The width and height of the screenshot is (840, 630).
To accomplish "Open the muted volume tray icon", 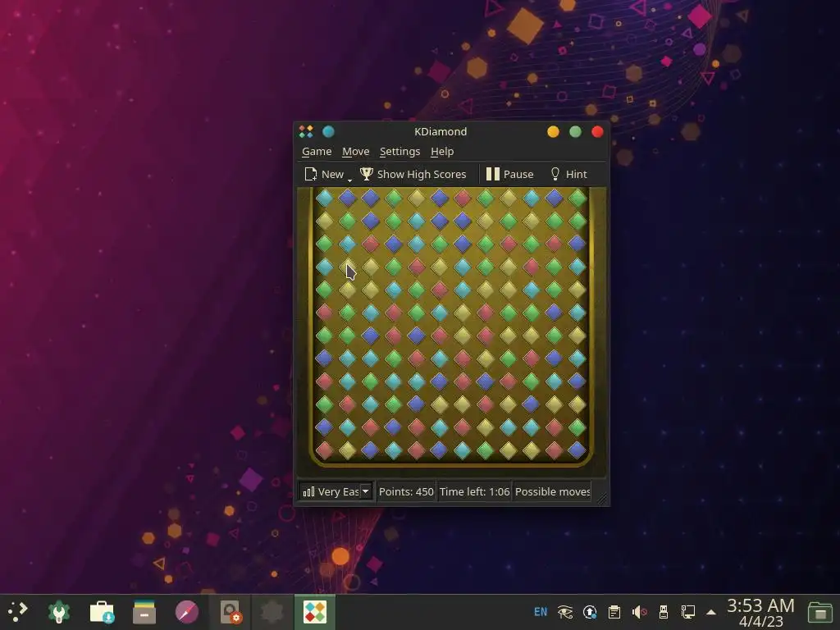I will pyautogui.click(x=639, y=611).
